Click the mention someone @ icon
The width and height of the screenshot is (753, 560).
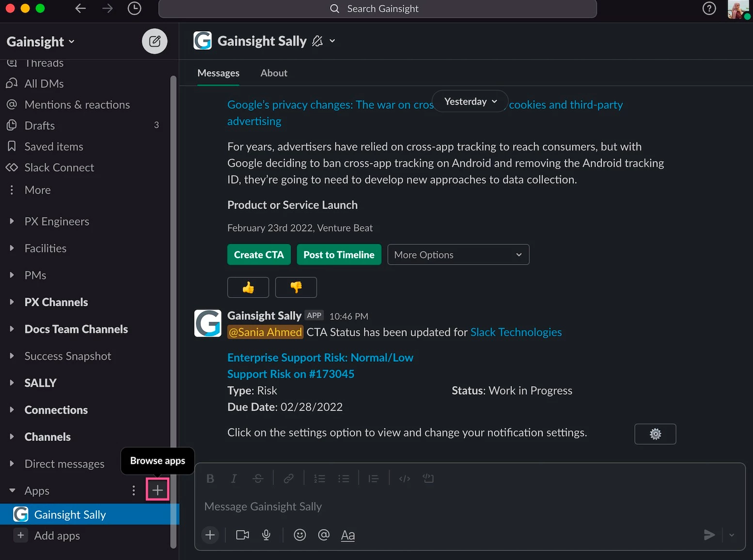pos(324,535)
